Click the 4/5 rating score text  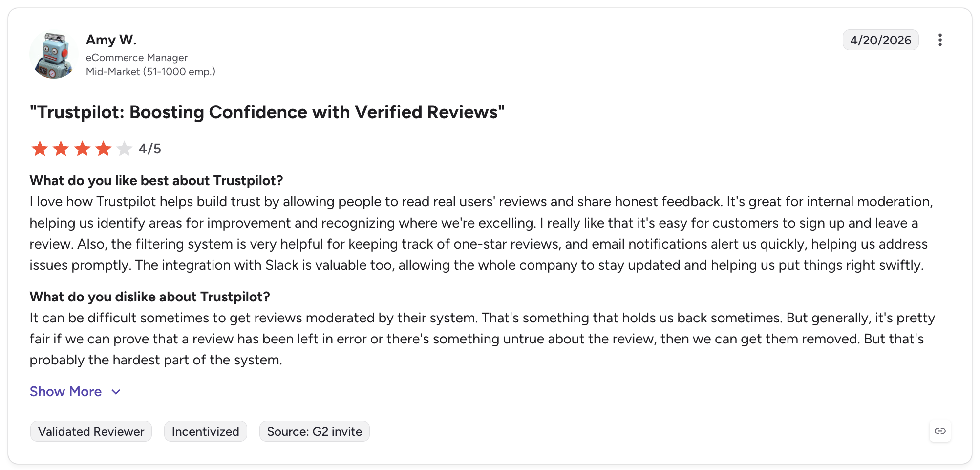coord(150,149)
